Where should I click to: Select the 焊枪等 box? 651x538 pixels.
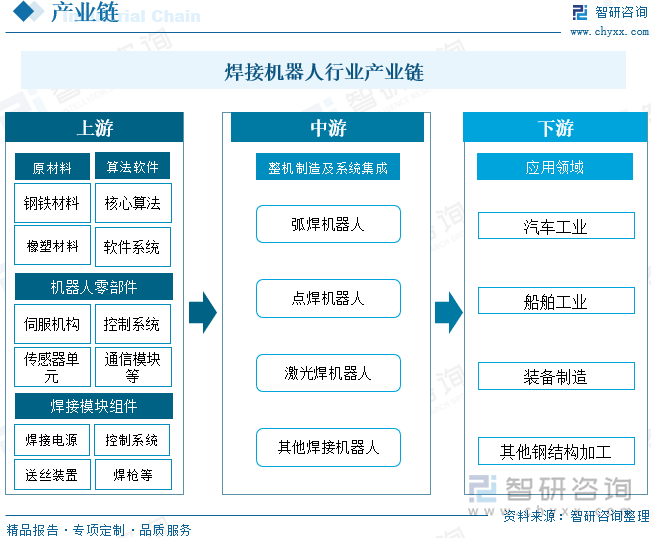tap(133, 474)
